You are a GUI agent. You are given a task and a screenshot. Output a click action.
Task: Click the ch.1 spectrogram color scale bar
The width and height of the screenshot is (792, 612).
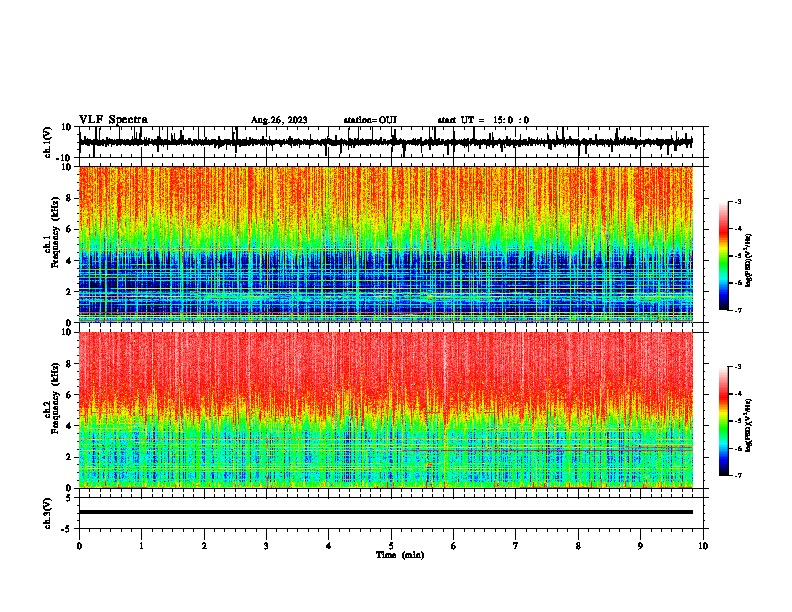[723, 256]
